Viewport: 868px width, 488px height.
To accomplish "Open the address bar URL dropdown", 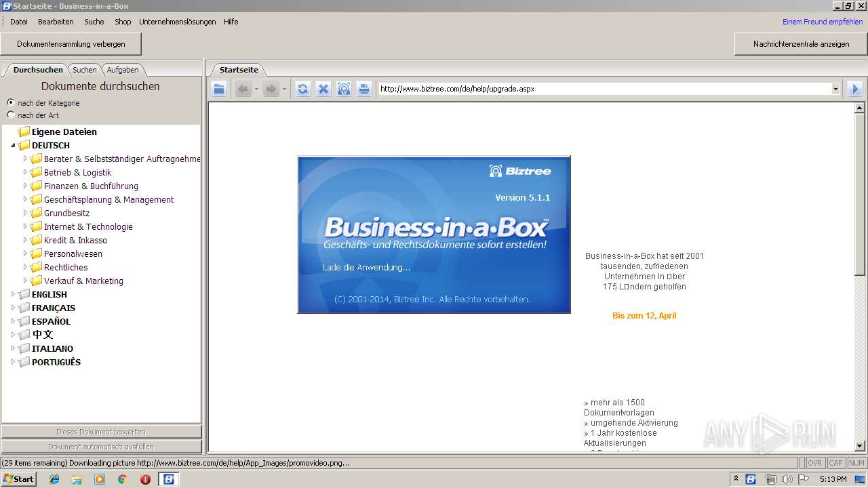I will [x=835, y=89].
